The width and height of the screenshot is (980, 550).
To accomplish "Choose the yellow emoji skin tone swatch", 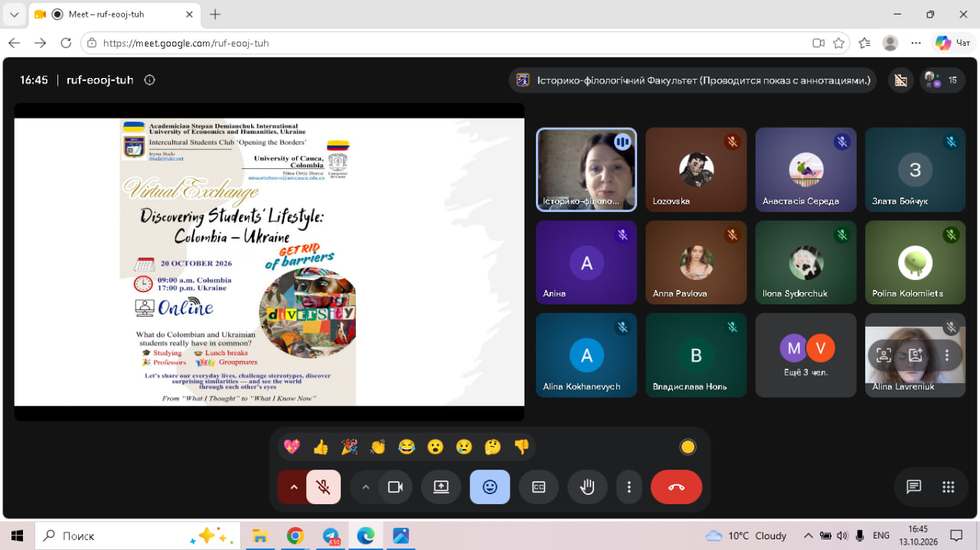I will click(x=688, y=447).
